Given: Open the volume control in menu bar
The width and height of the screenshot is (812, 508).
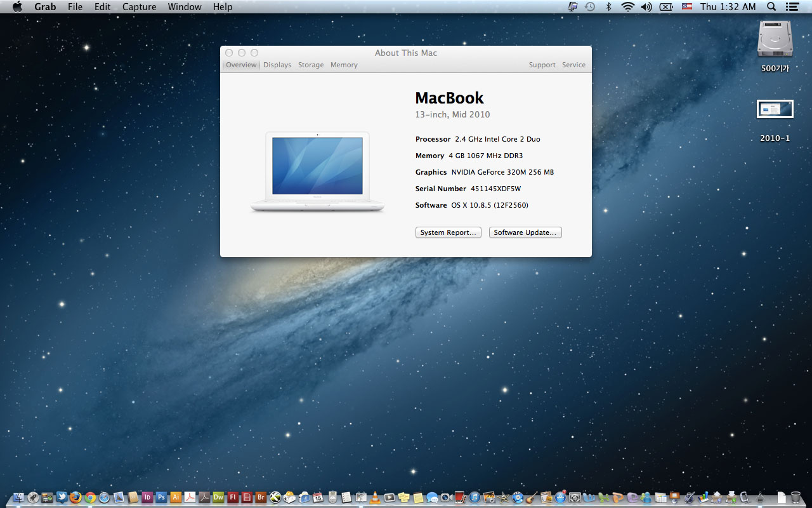Looking at the screenshot, I should (x=646, y=7).
